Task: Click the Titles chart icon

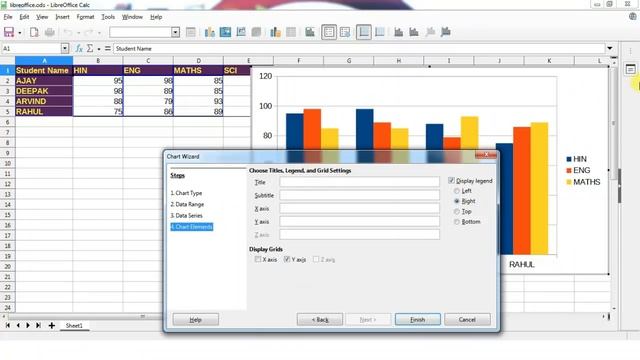Action: pos(310,32)
